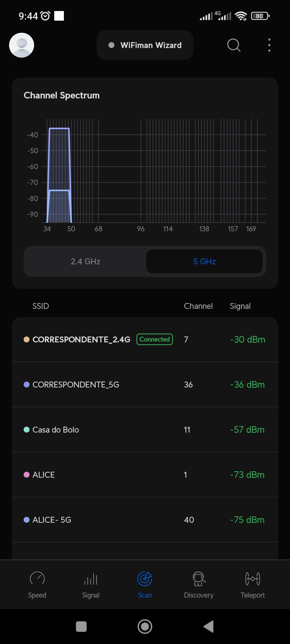The width and height of the screenshot is (290, 644).
Task: Open the Teleport tab
Action: [253, 584]
